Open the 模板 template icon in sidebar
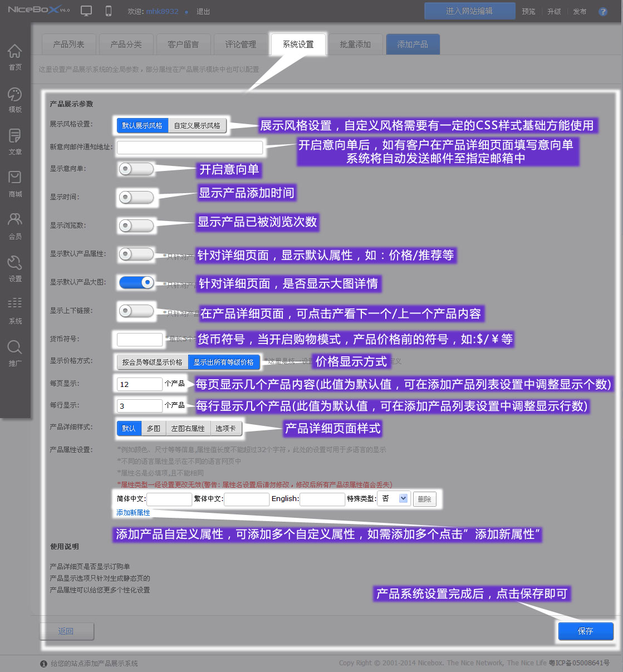This screenshot has height=672, width=623. (15, 94)
